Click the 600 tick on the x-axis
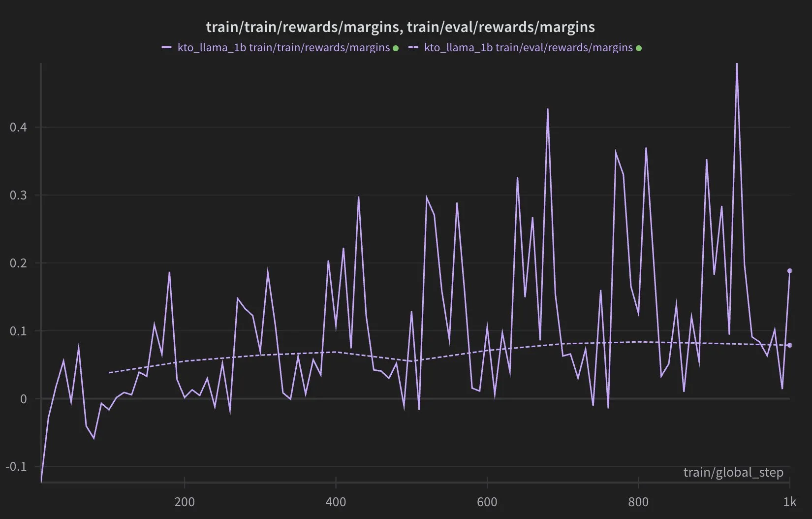The height and width of the screenshot is (519, 812). pos(487,502)
